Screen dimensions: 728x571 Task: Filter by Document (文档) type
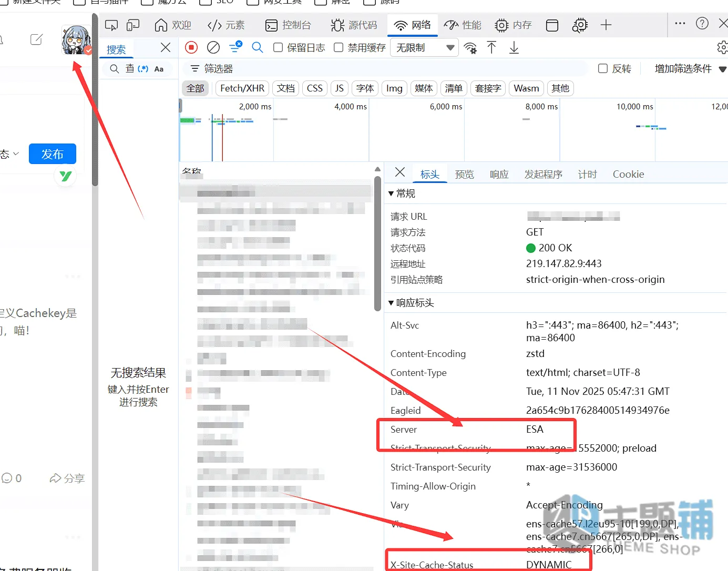coord(286,88)
